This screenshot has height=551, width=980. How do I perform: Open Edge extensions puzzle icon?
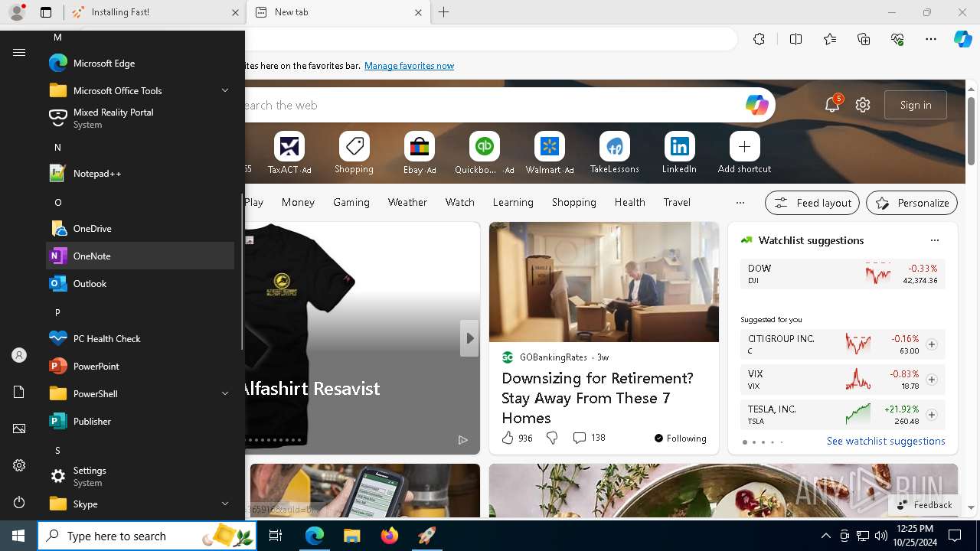pos(759,40)
